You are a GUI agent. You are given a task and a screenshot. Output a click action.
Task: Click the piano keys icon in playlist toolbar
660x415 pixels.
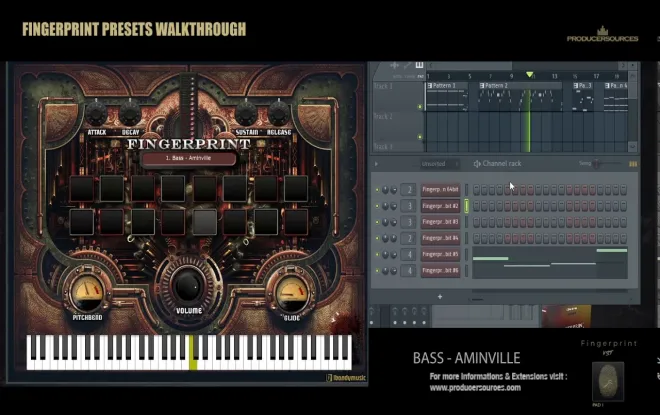click(419, 65)
